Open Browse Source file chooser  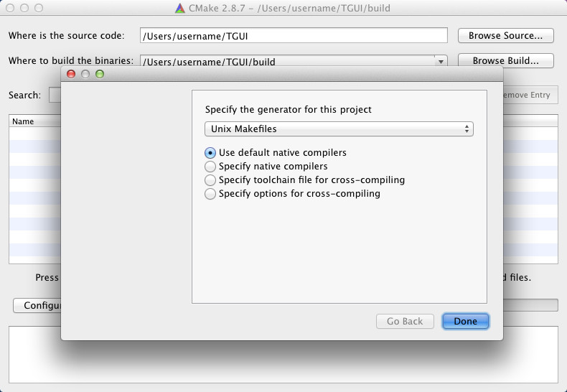pyautogui.click(x=505, y=35)
